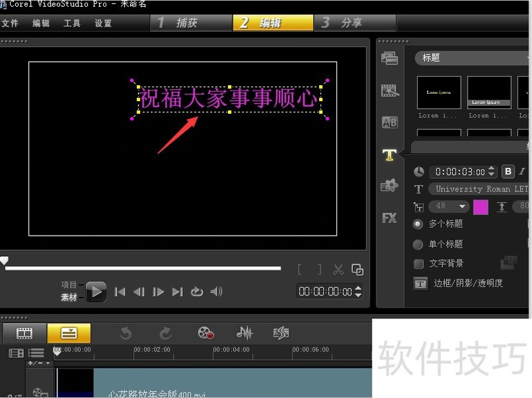Toggle Bold text formatting

click(508, 172)
